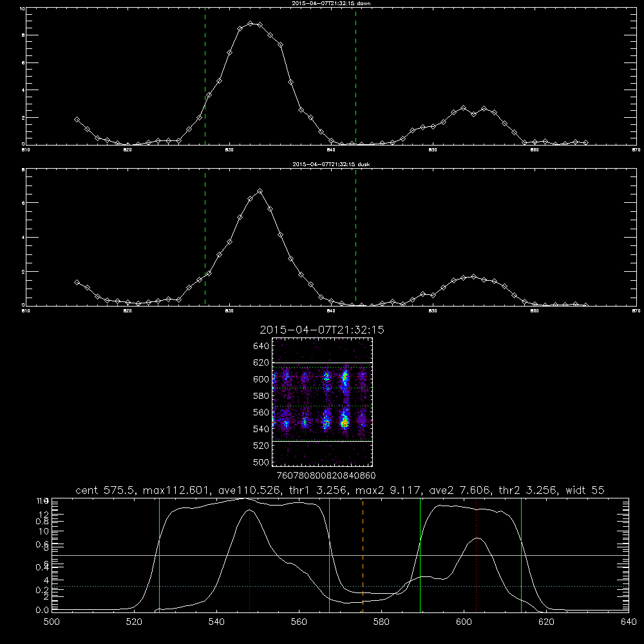Click the 10 y-axis label on dawn plot
Viewport: 644px width, 644px height.
[x=22, y=8]
